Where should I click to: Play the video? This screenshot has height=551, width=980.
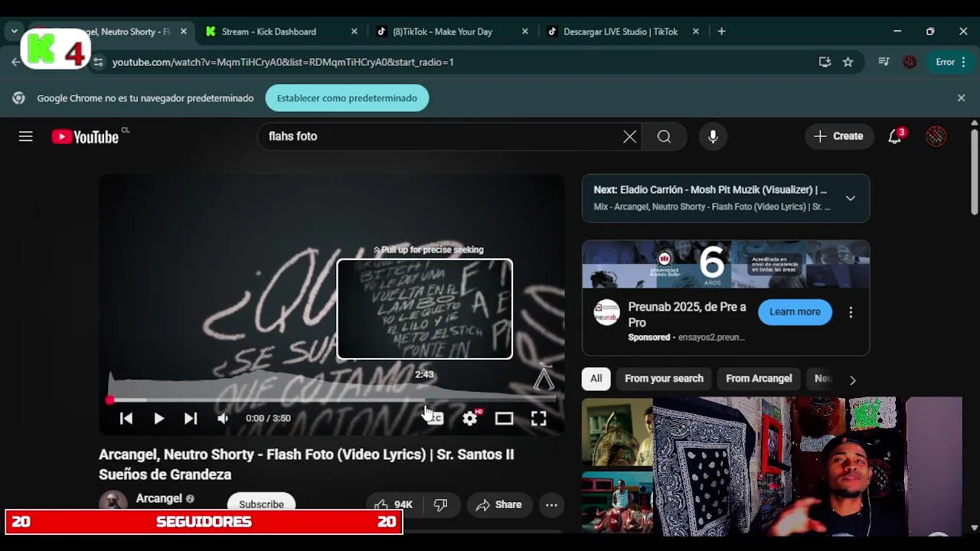(158, 418)
